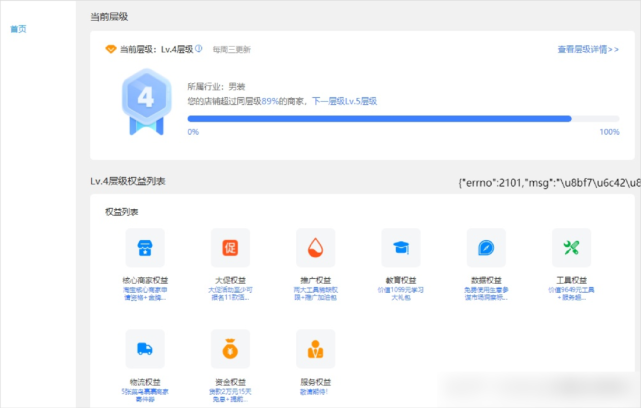Screen dimensions: 641x408
Task: Select the 工具权益 wrench icon
Action: 572,248
